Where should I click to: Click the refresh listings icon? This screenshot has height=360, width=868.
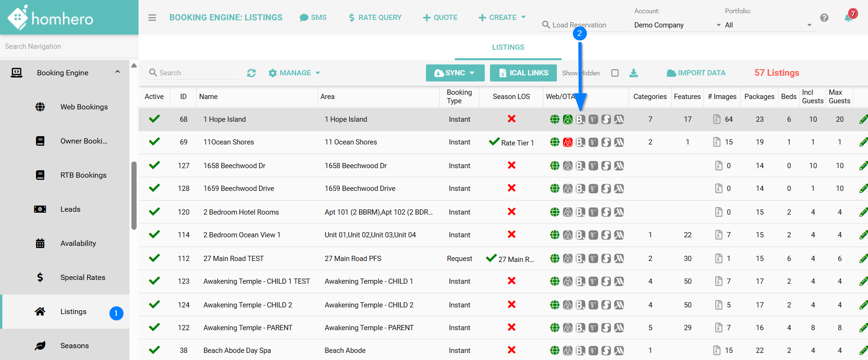click(x=251, y=73)
